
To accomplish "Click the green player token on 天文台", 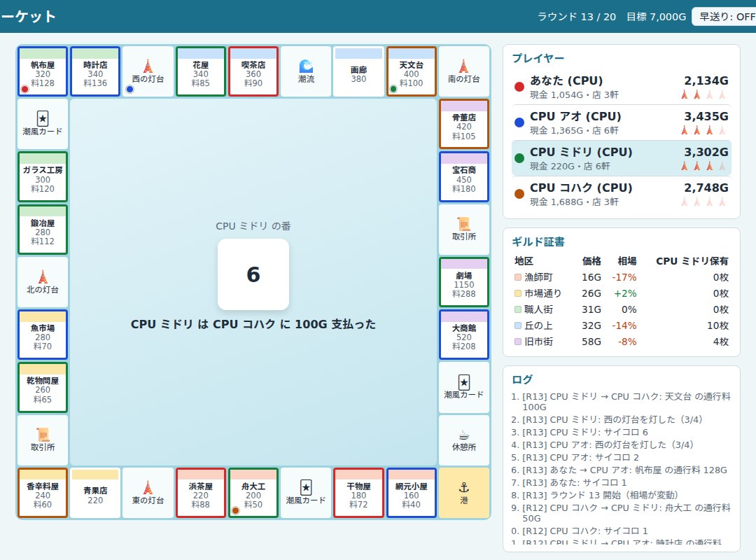I will click(393, 89).
